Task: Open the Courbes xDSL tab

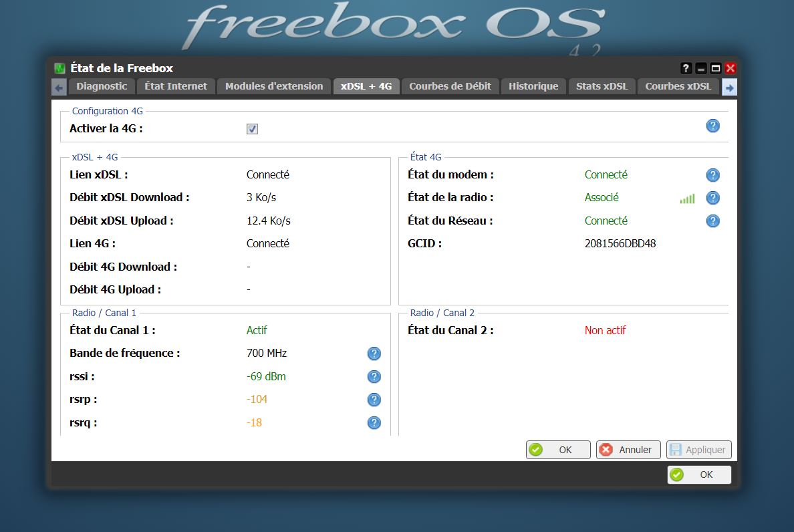Action: (x=678, y=86)
